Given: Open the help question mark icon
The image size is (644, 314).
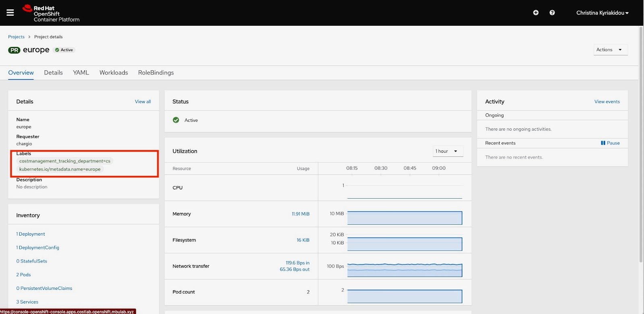Looking at the screenshot, I should pyautogui.click(x=552, y=13).
